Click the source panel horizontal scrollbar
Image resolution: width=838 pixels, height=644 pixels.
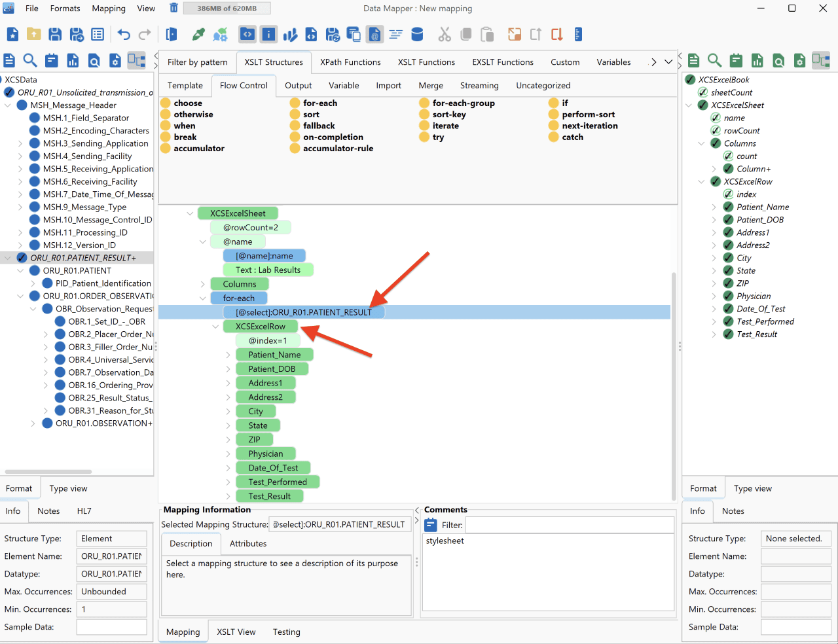48,471
